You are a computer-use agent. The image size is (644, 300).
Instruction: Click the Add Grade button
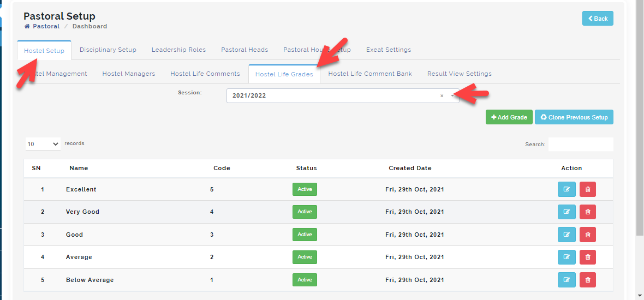click(509, 117)
